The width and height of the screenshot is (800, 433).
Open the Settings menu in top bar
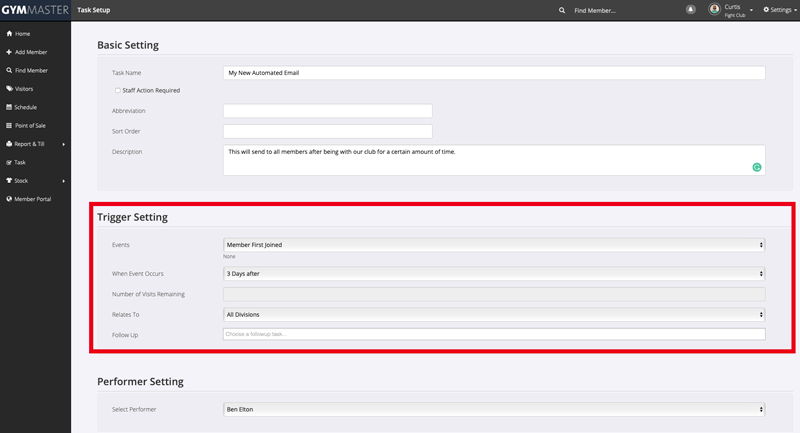[x=780, y=10]
